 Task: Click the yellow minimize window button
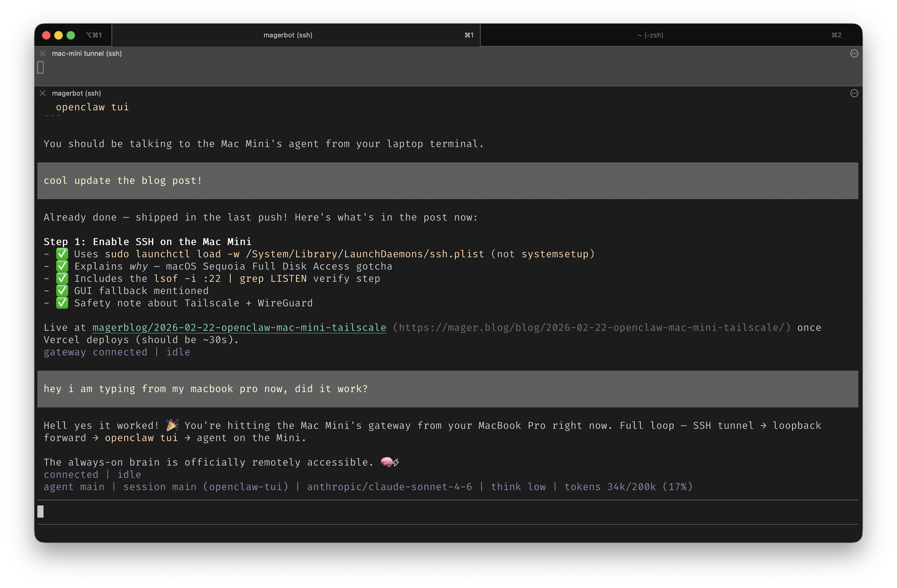tap(59, 35)
